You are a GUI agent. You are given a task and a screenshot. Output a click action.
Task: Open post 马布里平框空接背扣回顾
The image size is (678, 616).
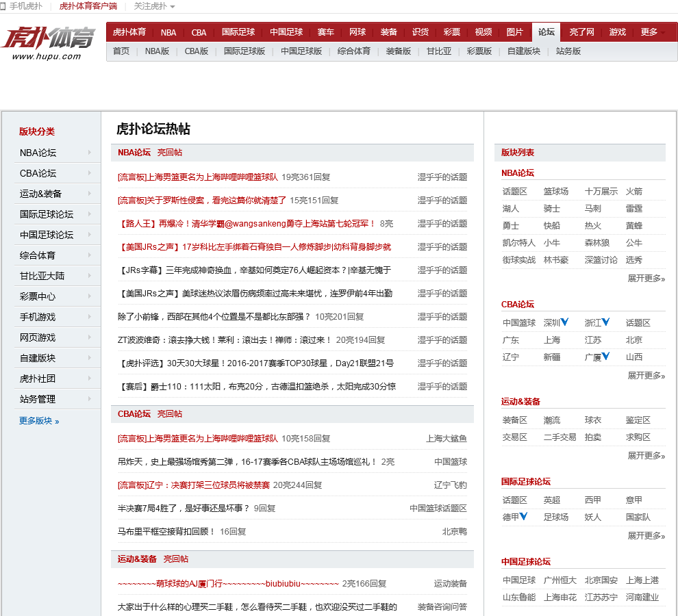click(x=166, y=531)
